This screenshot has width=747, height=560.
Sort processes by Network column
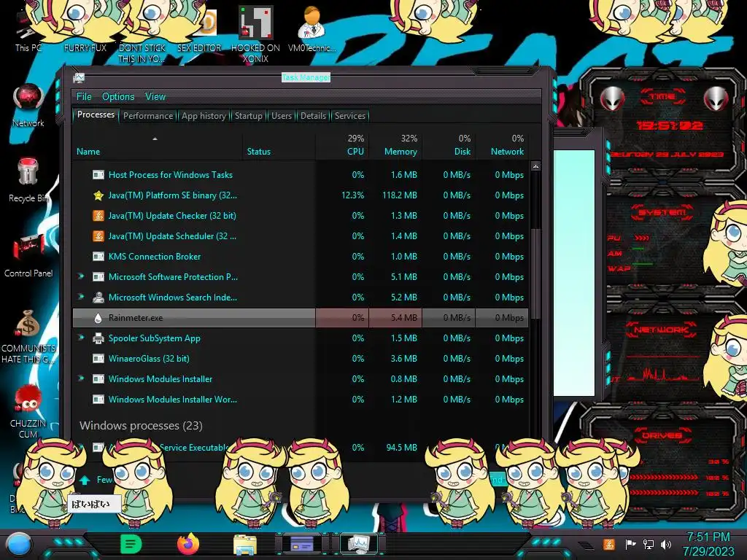coord(502,146)
